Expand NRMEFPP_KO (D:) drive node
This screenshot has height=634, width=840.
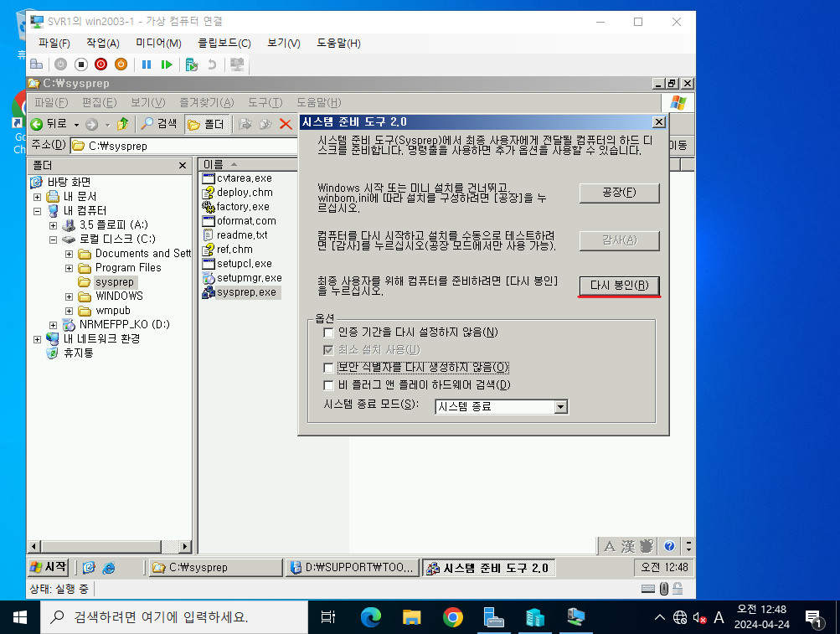pos(53,325)
